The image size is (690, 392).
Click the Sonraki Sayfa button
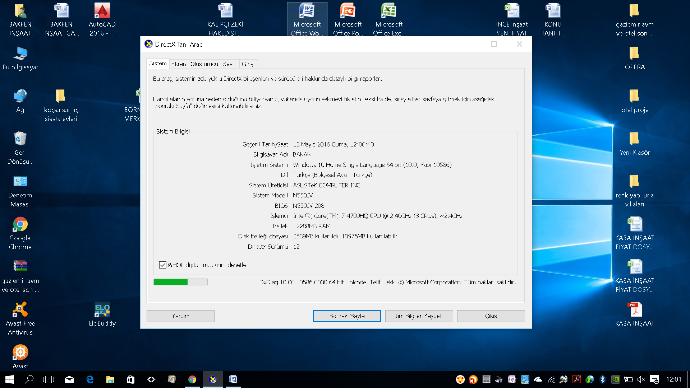(x=347, y=316)
